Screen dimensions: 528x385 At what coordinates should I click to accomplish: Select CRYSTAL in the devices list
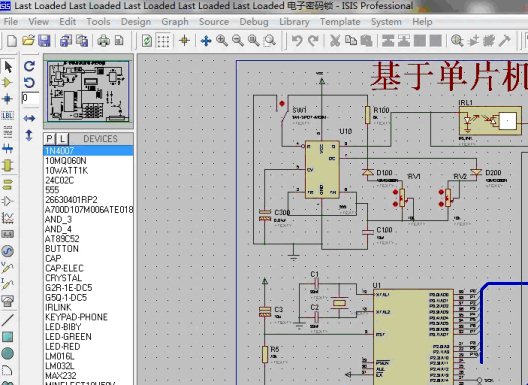[89, 278]
